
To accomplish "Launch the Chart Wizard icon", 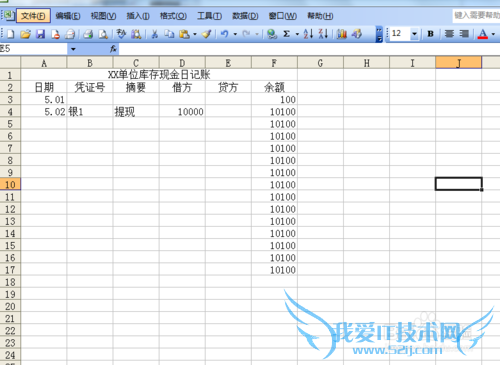I will click(x=342, y=34).
